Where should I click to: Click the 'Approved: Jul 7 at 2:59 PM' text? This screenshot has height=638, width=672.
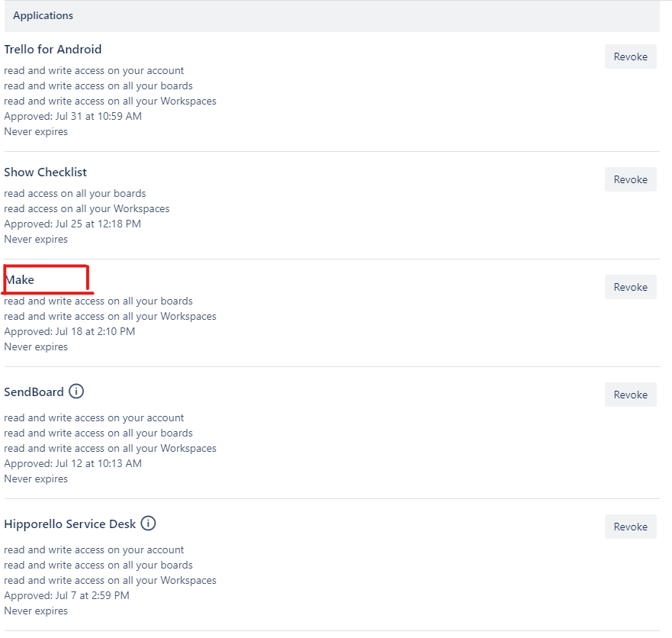click(x=67, y=595)
